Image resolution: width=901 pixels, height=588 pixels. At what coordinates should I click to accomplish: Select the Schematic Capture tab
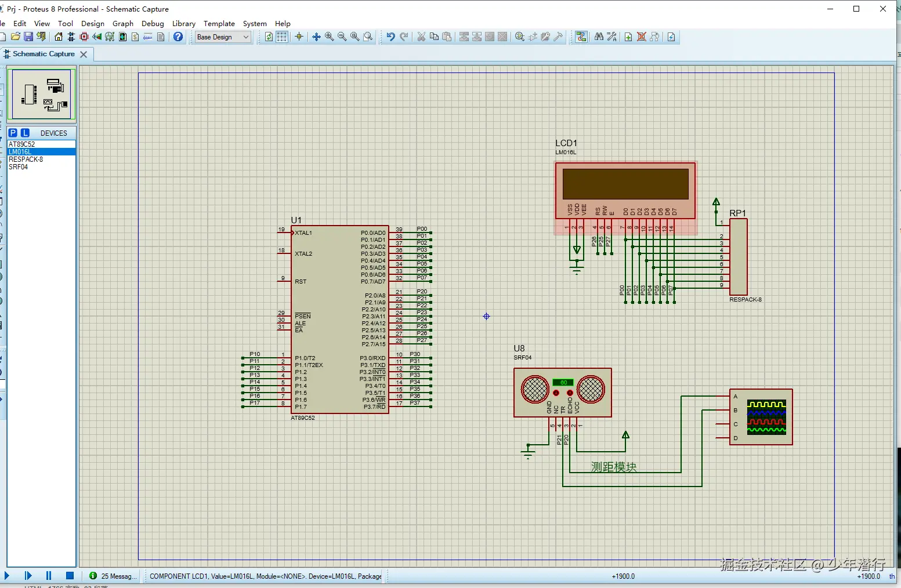click(x=44, y=54)
